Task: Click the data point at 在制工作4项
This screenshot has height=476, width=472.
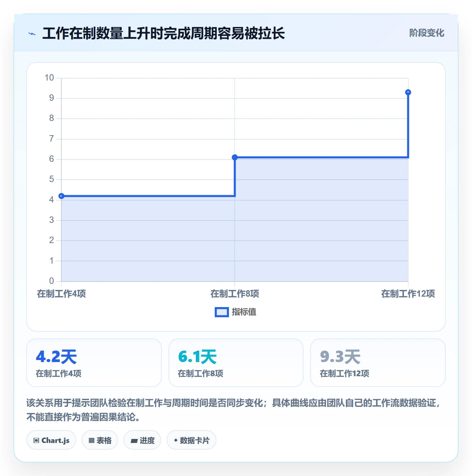Action: [x=61, y=196]
